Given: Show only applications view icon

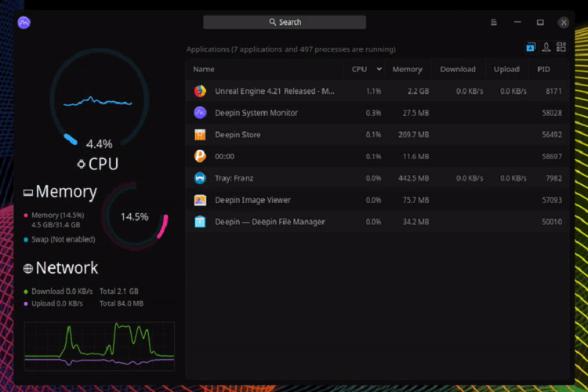Looking at the screenshot, I should tap(531, 47).
